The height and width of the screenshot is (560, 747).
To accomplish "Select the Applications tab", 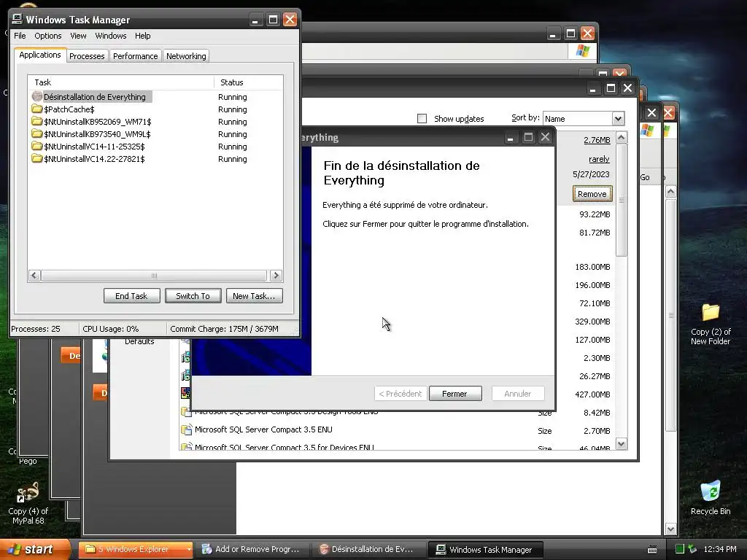I will tap(40, 55).
